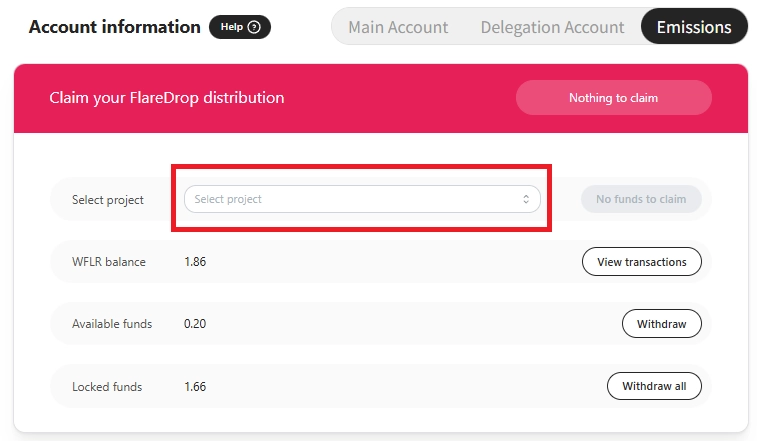Click the question mark icon beside Help
The width and height of the screenshot is (757, 441).
tap(254, 27)
